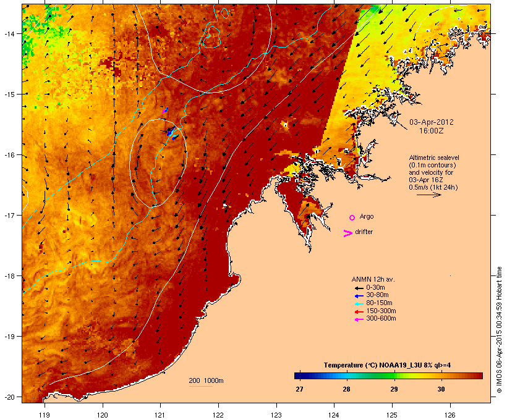Click the temperature colorbar near 29 °C

coord(394,376)
